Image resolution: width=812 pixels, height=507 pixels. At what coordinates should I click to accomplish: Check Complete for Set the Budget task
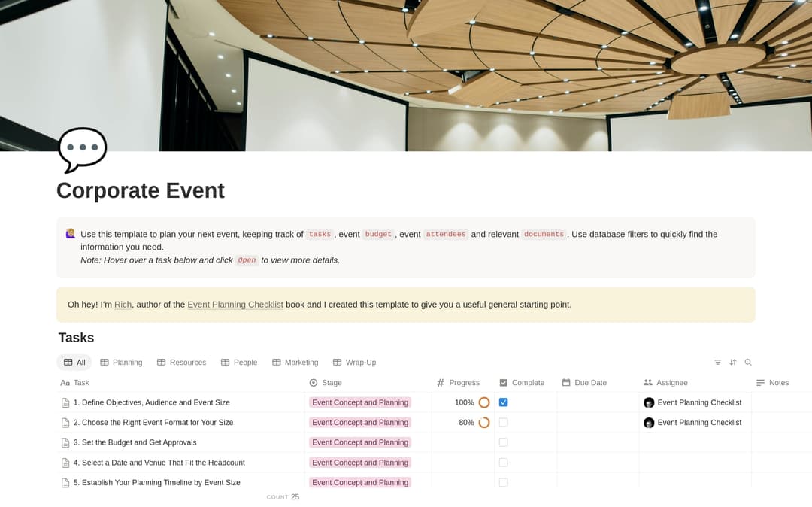(503, 442)
